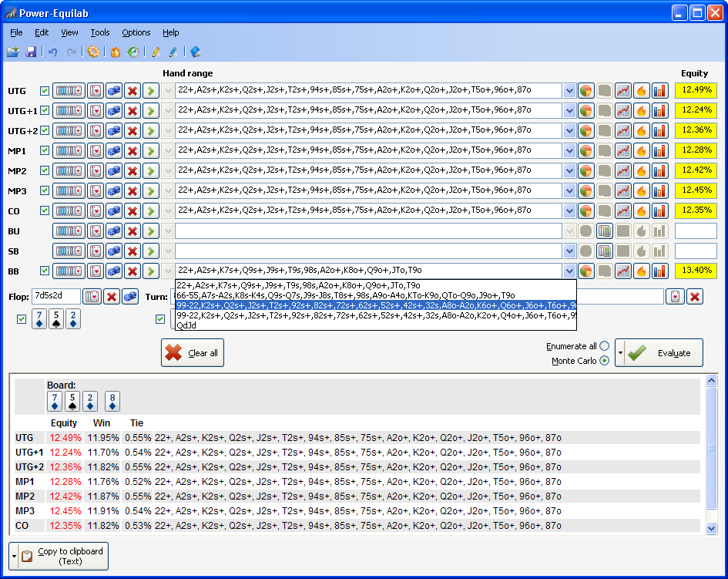Click the Clear all button
This screenshot has height=579, width=728.
coord(193,352)
